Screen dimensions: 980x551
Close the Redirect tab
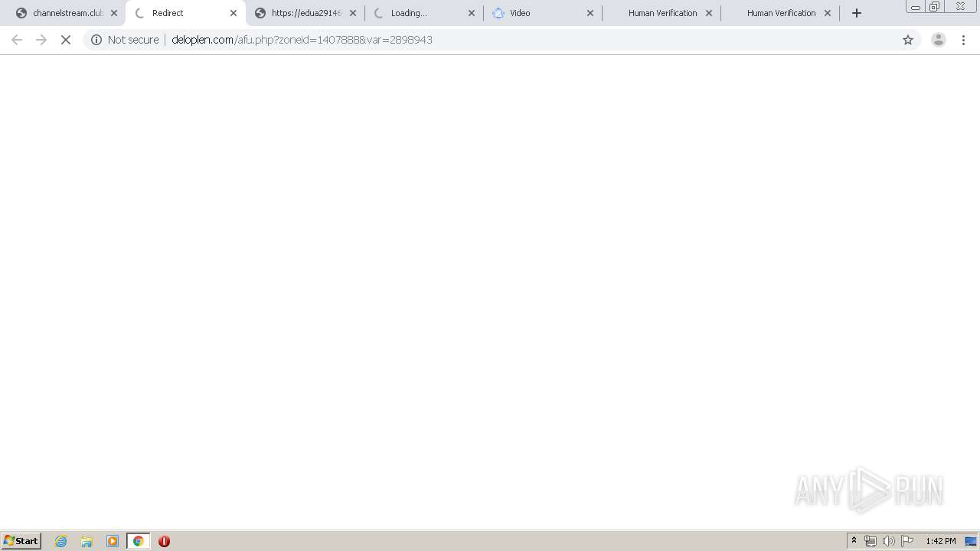point(234,13)
